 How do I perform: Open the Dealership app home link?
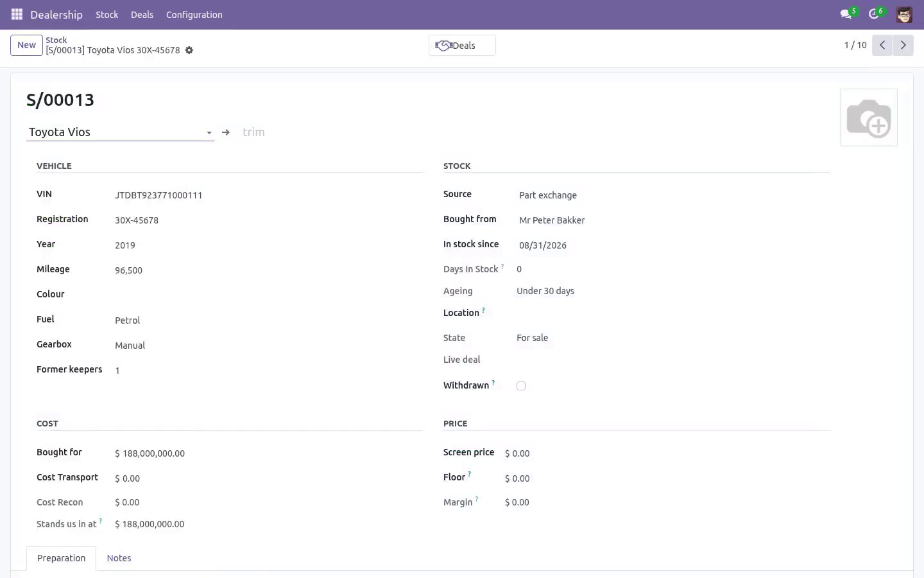tap(56, 14)
